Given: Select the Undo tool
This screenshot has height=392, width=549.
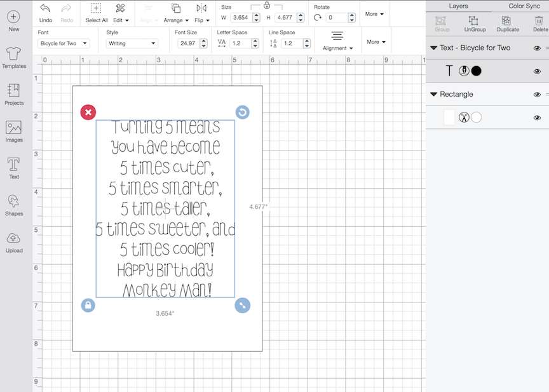Looking at the screenshot, I should point(44,13).
